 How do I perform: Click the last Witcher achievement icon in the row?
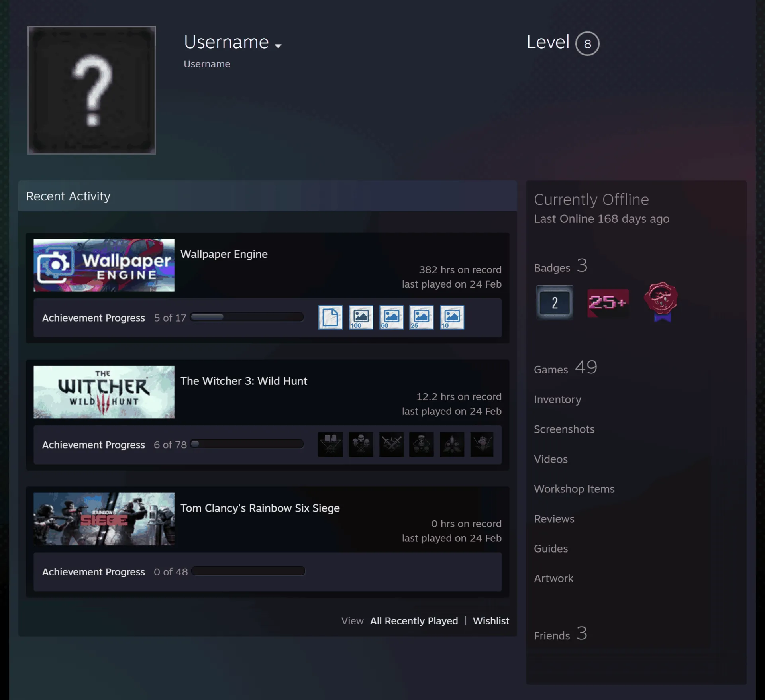482,444
